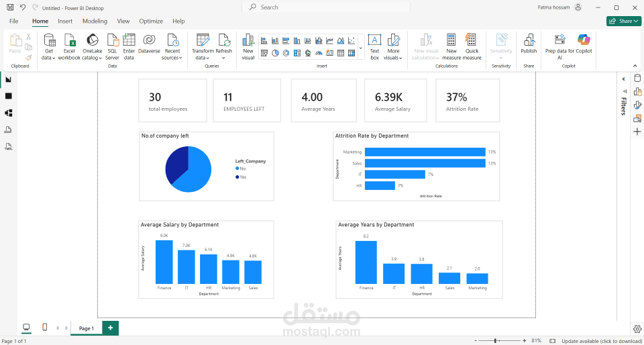644x345 pixels.
Task: Click Fatma hossam account button
Action: click(559, 7)
